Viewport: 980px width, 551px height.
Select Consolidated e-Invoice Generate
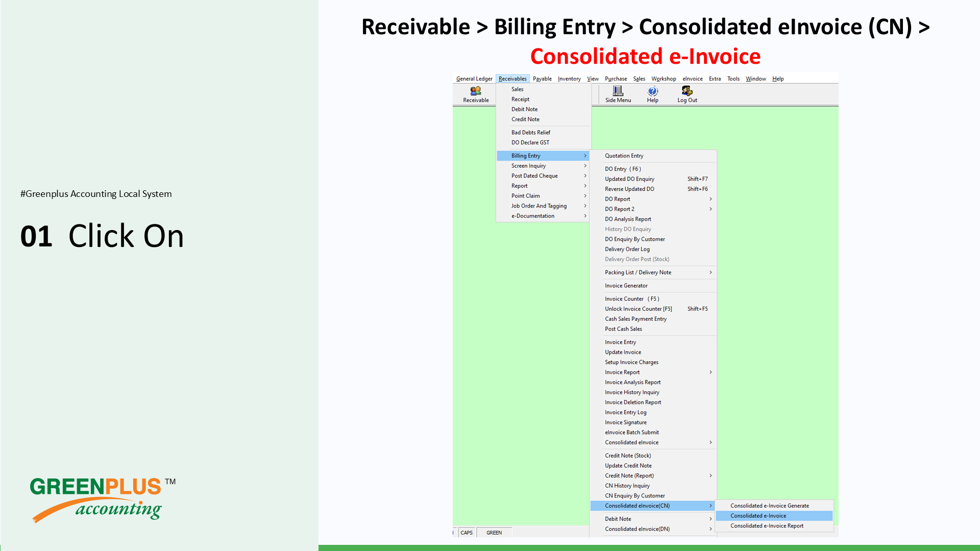[774, 506]
